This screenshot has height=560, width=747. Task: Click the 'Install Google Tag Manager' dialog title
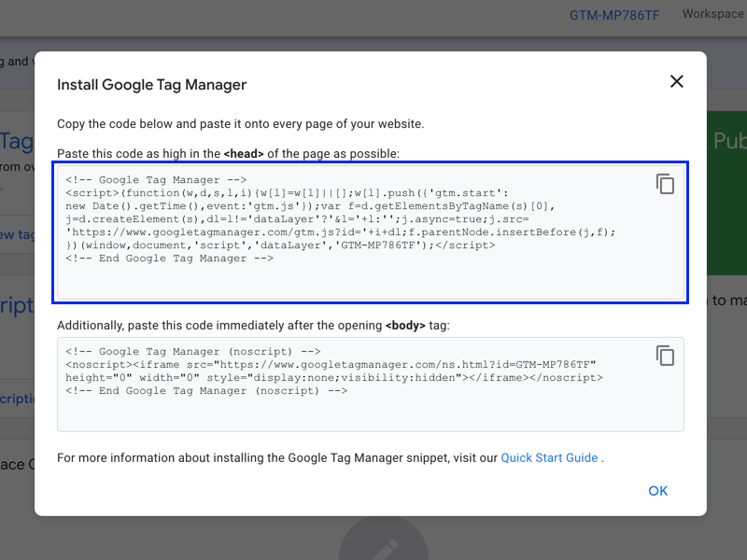[x=151, y=85]
